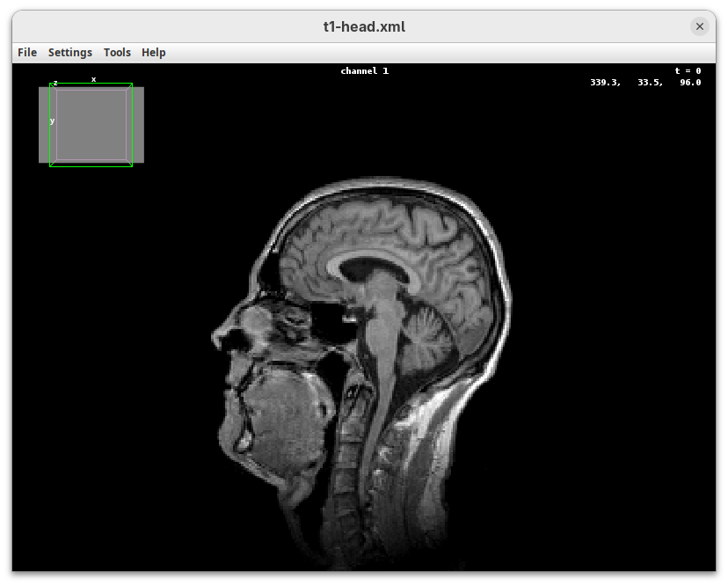Open the Tools menu
This screenshot has height=586, width=728.
pyautogui.click(x=117, y=53)
